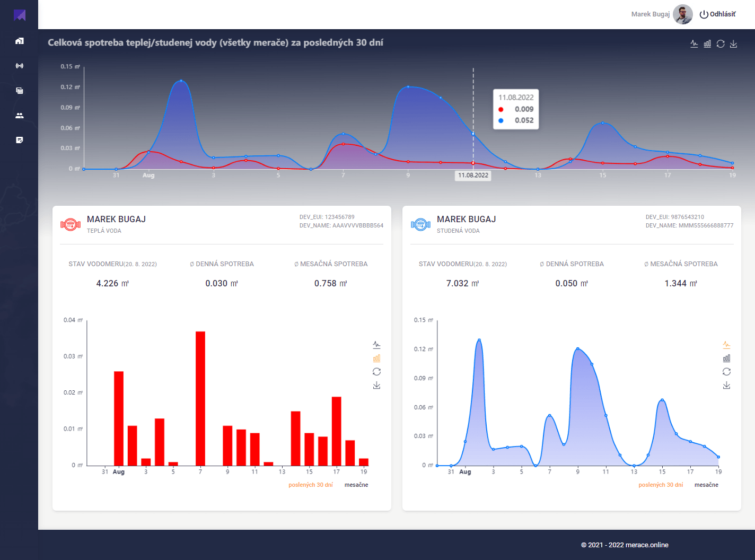Click the Odhlásiť logout button
Image resolution: width=755 pixels, height=560 pixels.
(x=718, y=14)
